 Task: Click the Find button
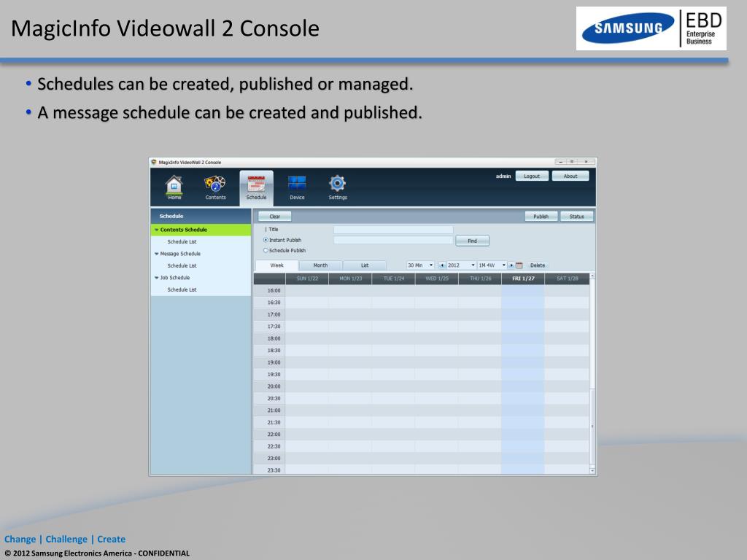pyautogui.click(x=472, y=241)
